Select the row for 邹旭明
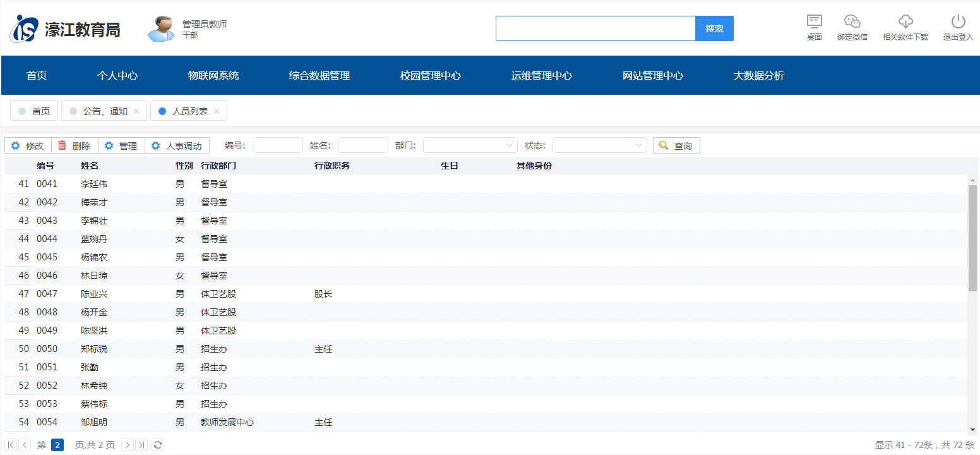980x455 pixels. pyautogui.click(x=486, y=422)
